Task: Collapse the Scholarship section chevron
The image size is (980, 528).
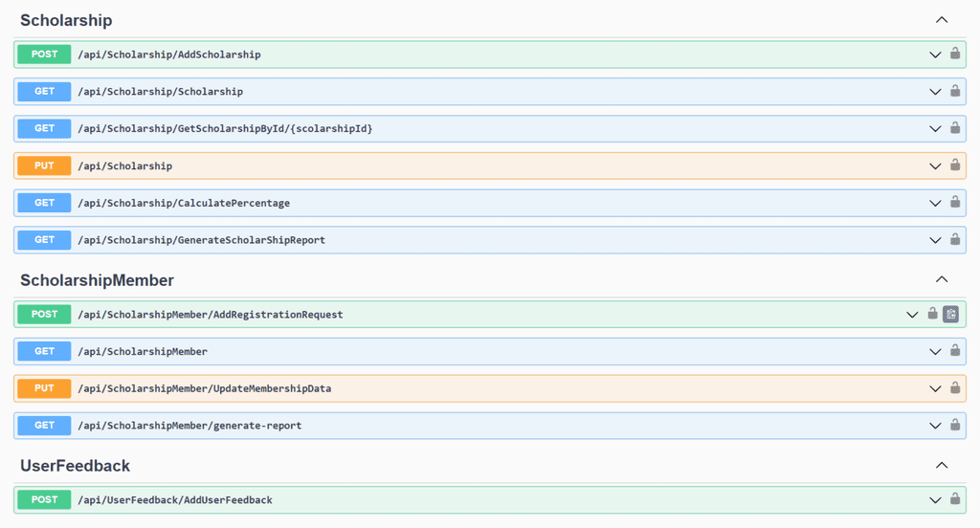Action: (x=942, y=20)
